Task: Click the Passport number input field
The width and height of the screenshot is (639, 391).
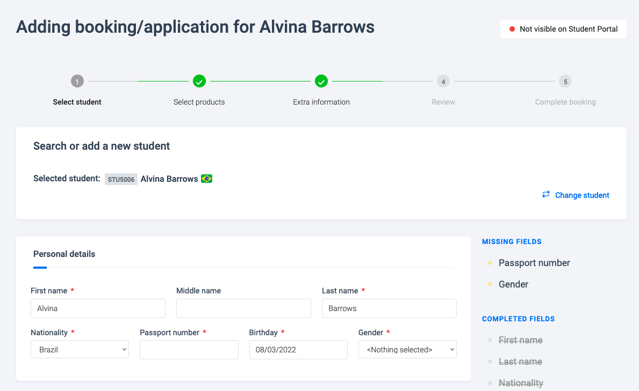Action: click(189, 350)
